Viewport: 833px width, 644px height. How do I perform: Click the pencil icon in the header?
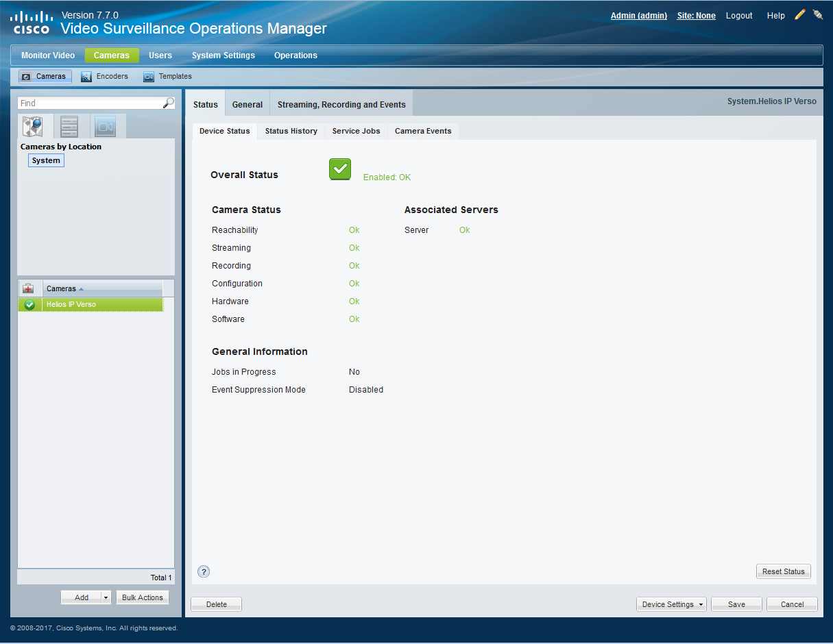point(799,14)
